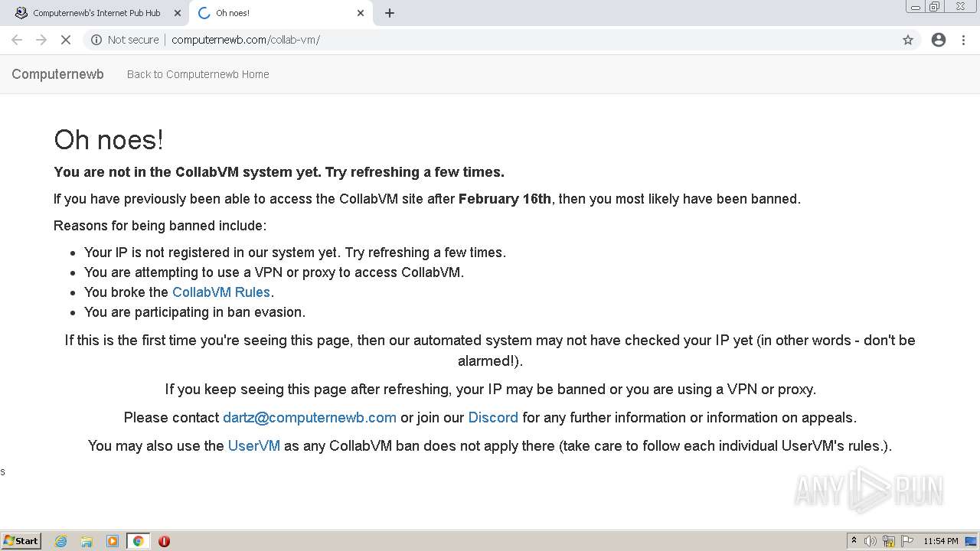Open Windows Explorer from taskbar
The width and height of the screenshot is (980, 551).
pyautogui.click(x=87, y=541)
